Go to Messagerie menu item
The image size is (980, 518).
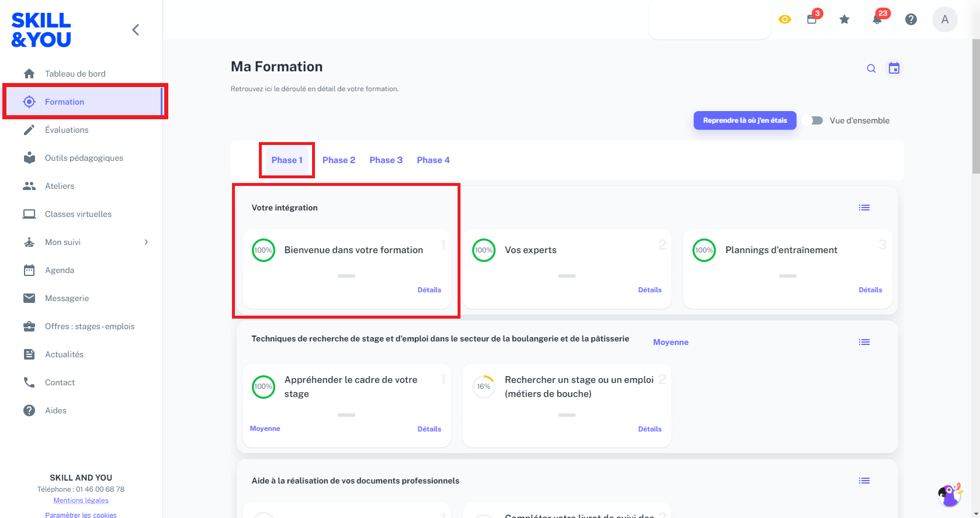(x=67, y=298)
